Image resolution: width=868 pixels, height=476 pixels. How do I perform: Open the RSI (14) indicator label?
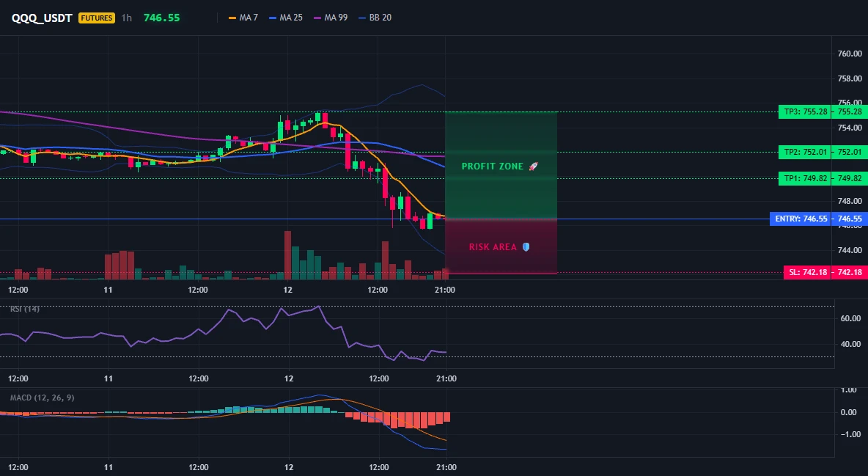pos(24,309)
